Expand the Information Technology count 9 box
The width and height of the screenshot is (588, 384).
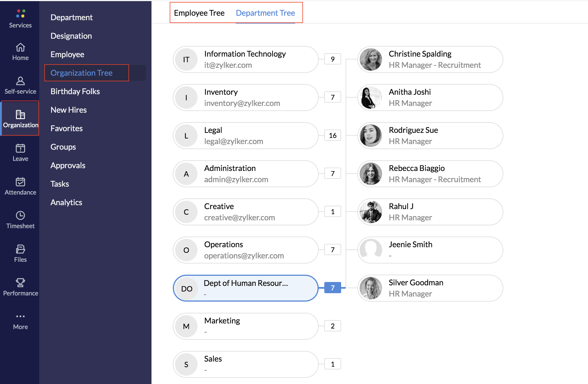332,59
